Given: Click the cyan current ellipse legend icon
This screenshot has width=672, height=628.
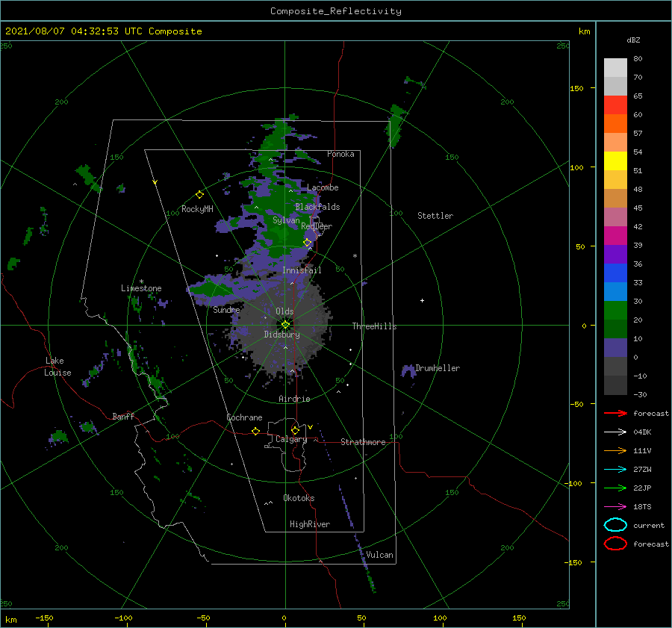Looking at the screenshot, I should tap(615, 525).
